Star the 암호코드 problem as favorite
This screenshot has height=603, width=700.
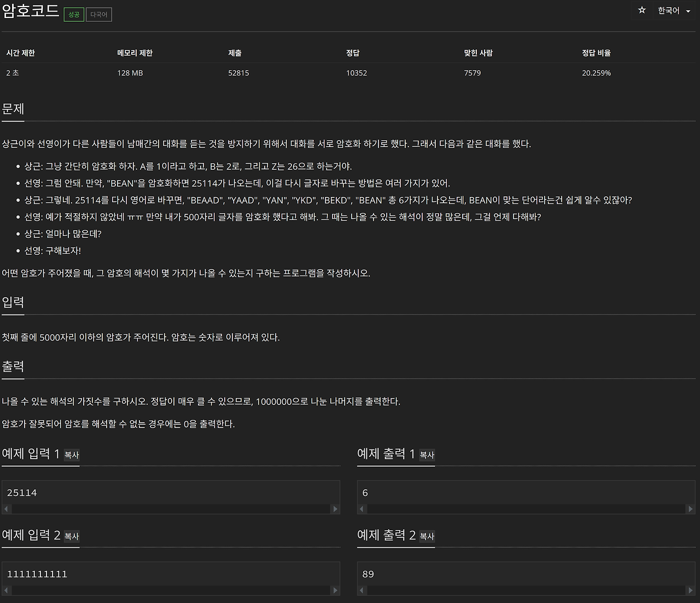coord(641,10)
